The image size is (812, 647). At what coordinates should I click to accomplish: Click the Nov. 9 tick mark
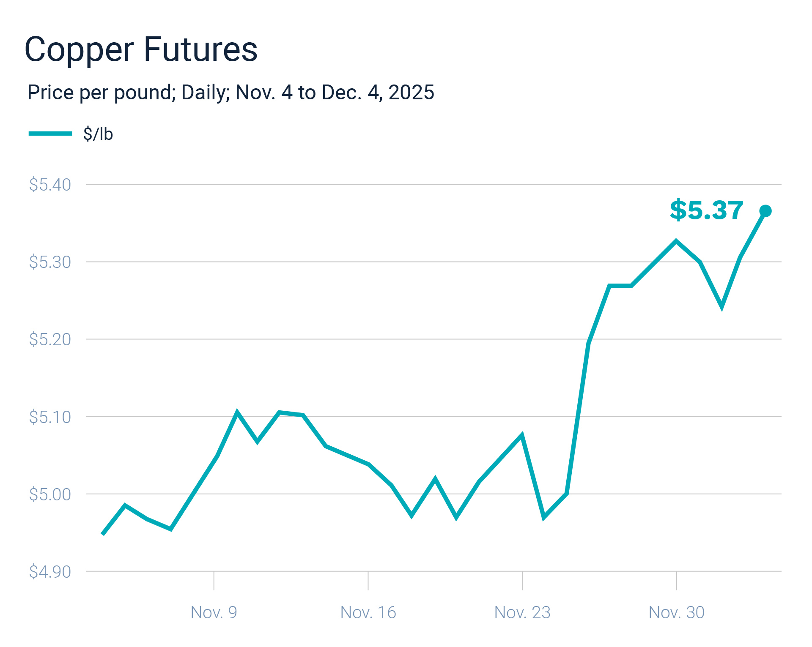point(214,581)
